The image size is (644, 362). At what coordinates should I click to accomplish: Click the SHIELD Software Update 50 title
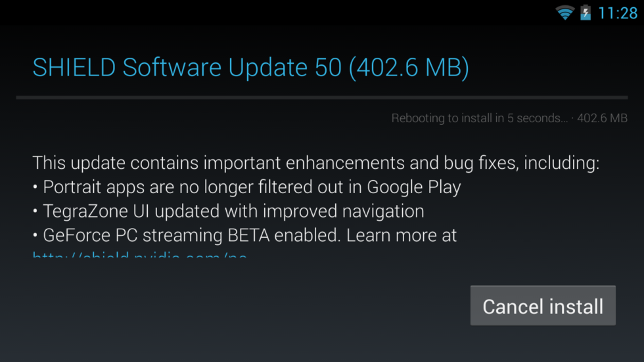(250, 68)
